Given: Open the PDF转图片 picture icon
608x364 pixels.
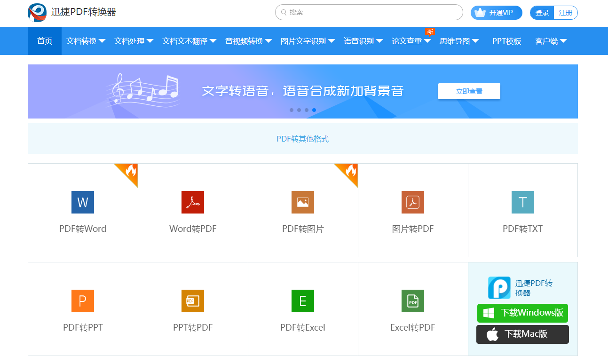Looking at the screenshot, I should pos(303,202).
